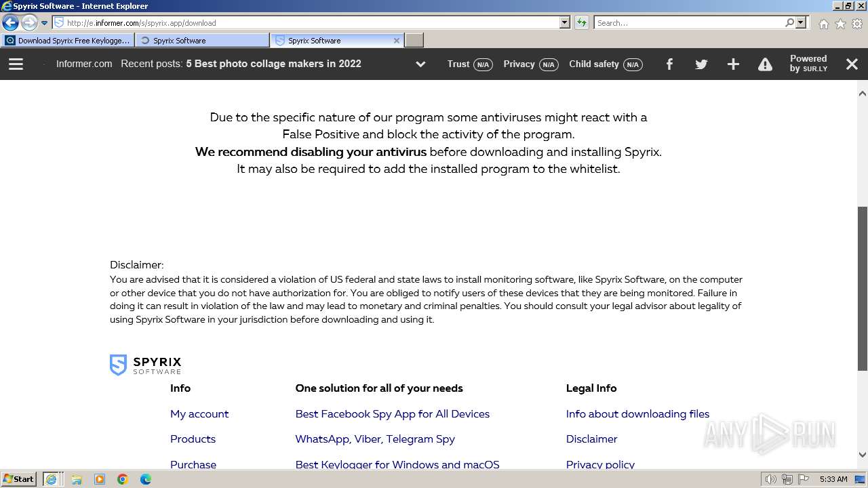Click the compatibility view shield icon in address bar
868x488 pixels.
59,22
